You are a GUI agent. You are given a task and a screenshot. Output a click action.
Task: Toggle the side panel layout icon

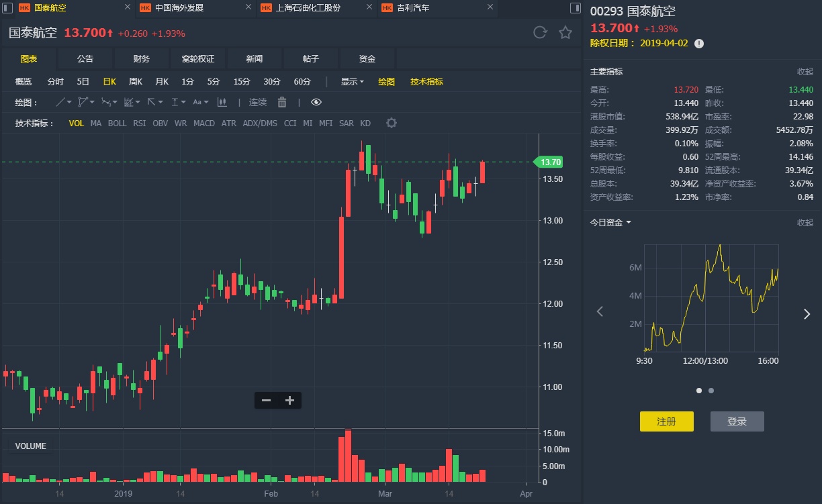click(x=575, y=8)
